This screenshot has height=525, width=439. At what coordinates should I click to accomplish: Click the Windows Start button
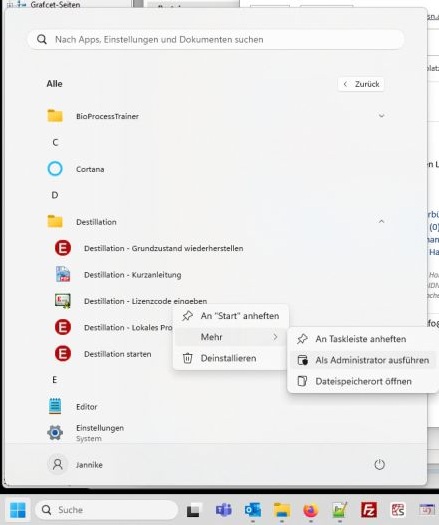[18, 510]
